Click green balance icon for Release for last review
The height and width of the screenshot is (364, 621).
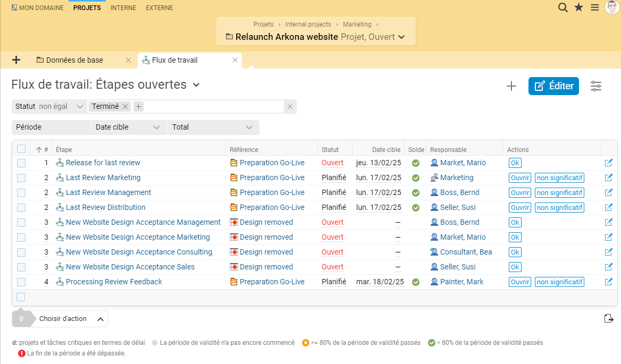pyautogui.click(x=416, y=163)
